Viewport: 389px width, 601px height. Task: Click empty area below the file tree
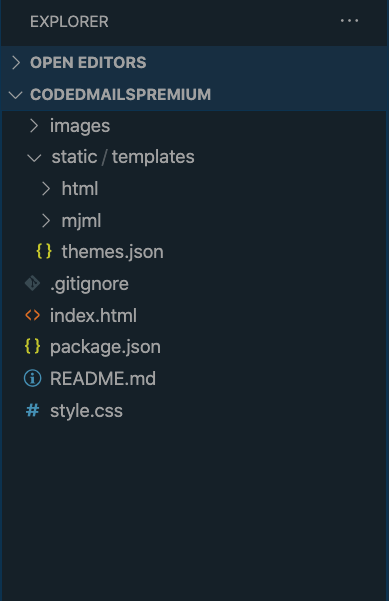(x=194, y=510)
